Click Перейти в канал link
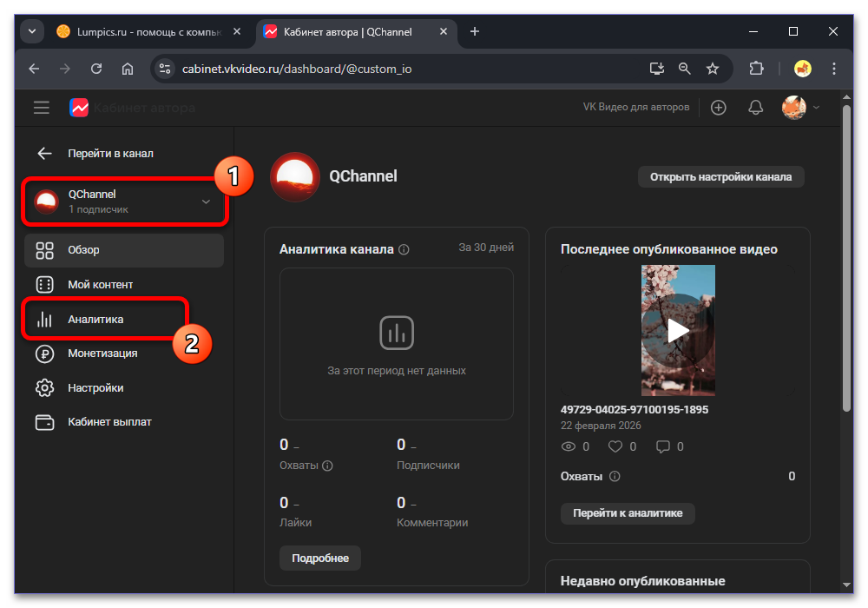 [111, 154]
